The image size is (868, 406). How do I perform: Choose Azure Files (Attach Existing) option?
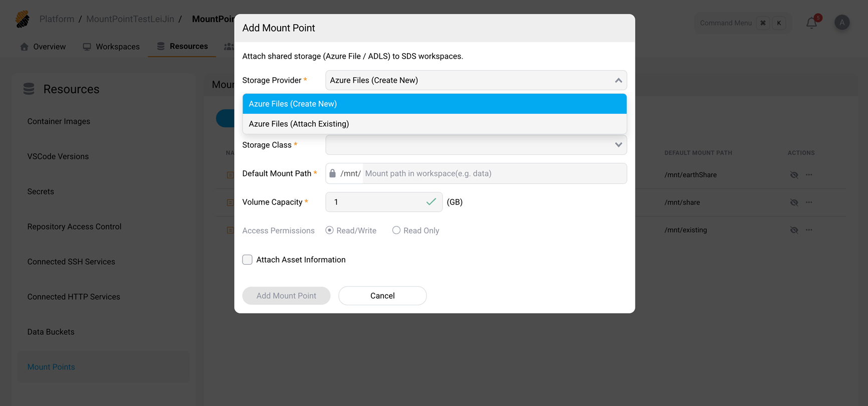(435, 124)
